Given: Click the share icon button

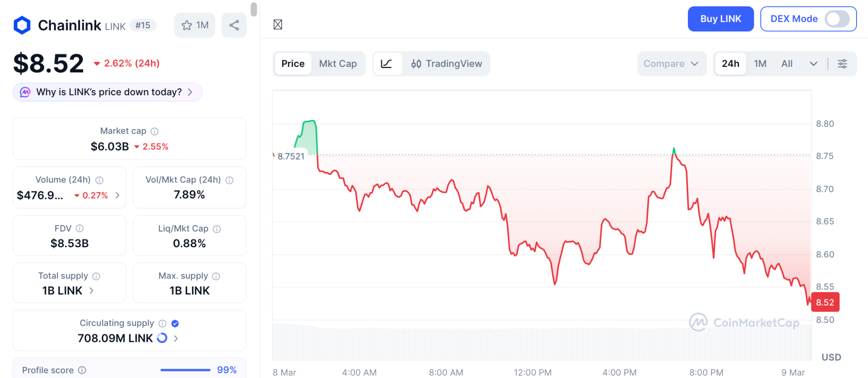Looking at the screenshot, I should coord(234,25).
